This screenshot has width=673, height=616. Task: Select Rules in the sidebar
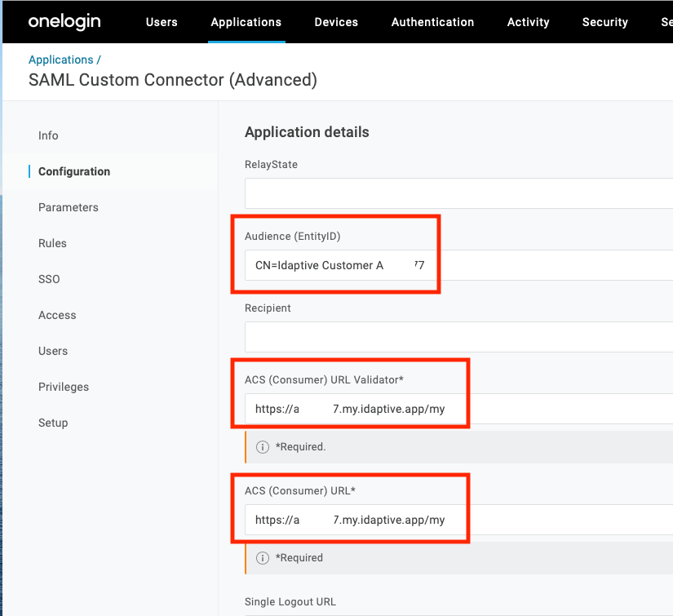click(51, 243)
